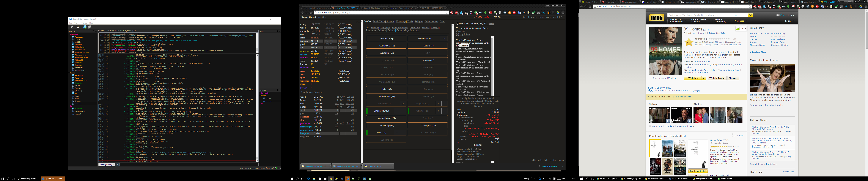Click the game log vertical scrollbar
Image resolution: width=868 pixels, height=181 pixels.
tap(492, 67)
